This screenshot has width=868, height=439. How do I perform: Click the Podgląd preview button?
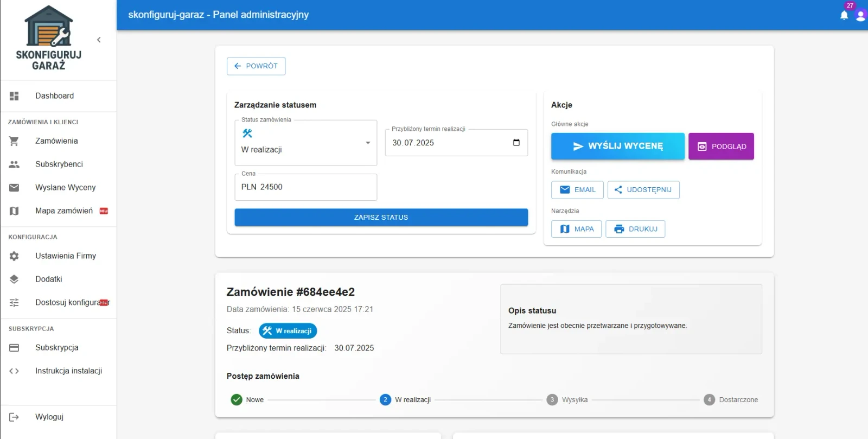(722, 147)
